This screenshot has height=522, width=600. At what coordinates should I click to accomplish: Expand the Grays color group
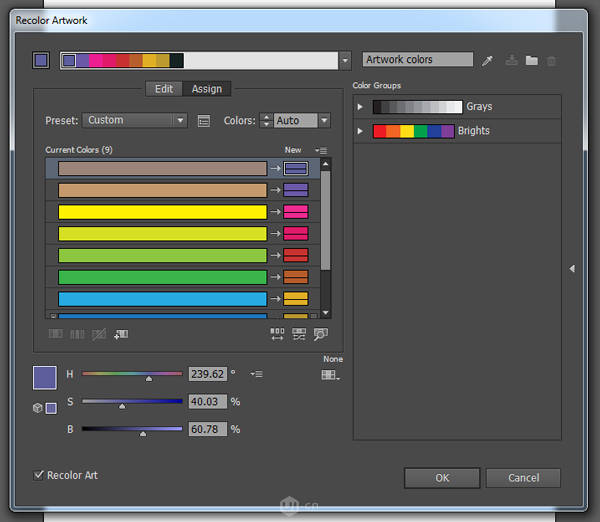pos(361,107)
